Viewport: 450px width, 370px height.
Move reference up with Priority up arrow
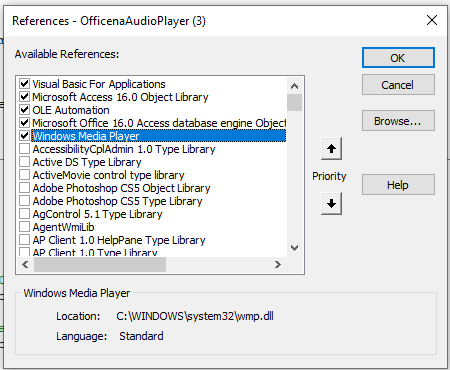[331, 149]
